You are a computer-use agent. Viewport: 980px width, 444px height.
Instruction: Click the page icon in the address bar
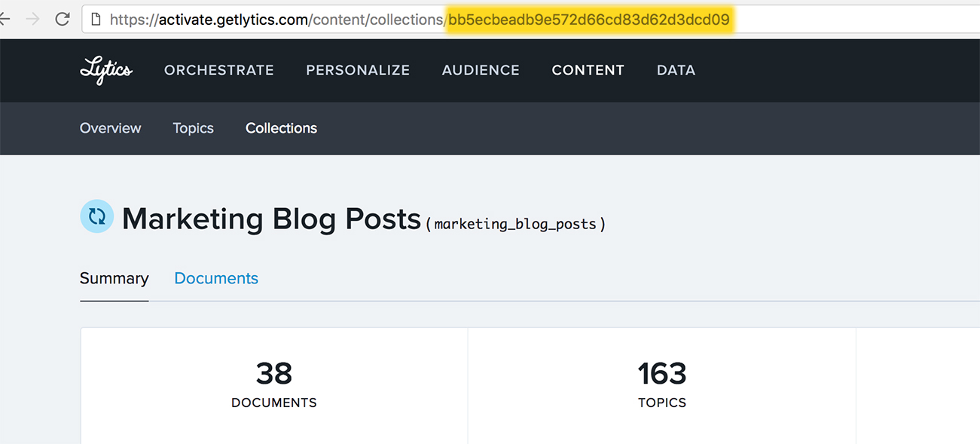(x=96, y=20)
